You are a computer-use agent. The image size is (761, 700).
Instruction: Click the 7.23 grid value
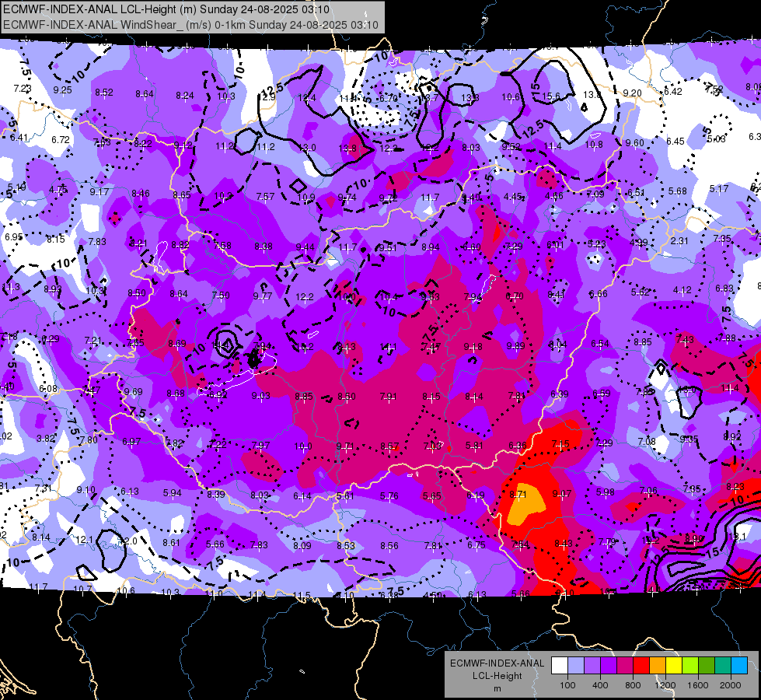coord(23,89)
